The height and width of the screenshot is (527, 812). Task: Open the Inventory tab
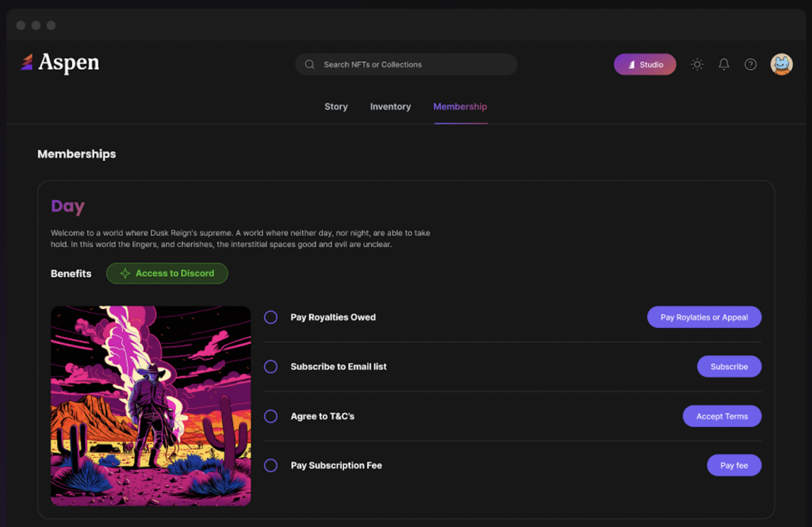coord(390,106)
